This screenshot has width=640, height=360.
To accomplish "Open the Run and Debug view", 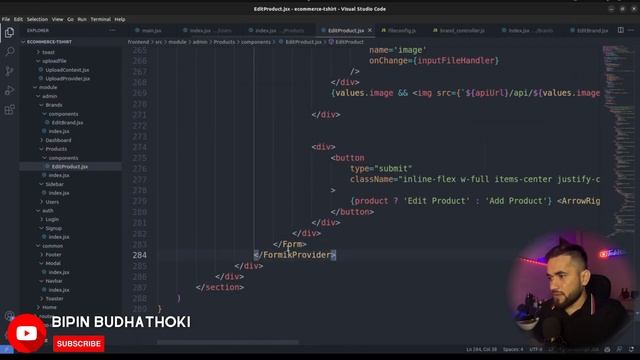I will click(9, 90).
